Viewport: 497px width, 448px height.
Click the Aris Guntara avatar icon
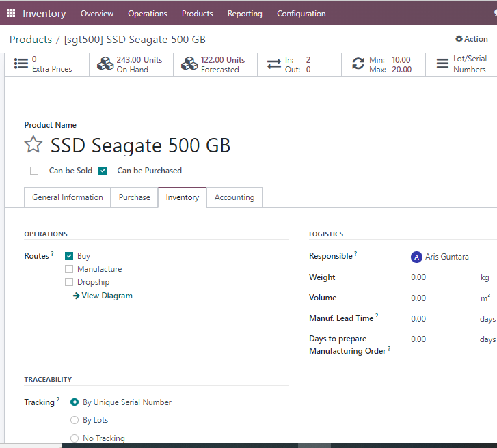click(416, 257)
